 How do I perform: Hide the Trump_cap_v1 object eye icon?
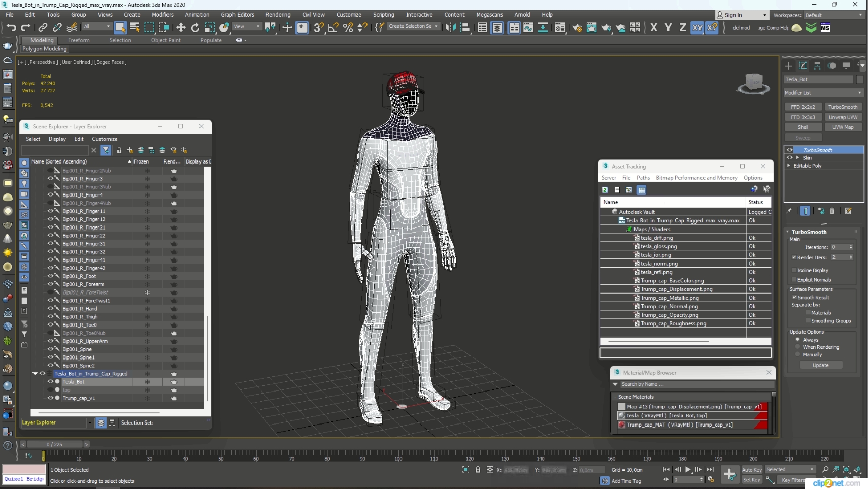click(x=50, y=398)
